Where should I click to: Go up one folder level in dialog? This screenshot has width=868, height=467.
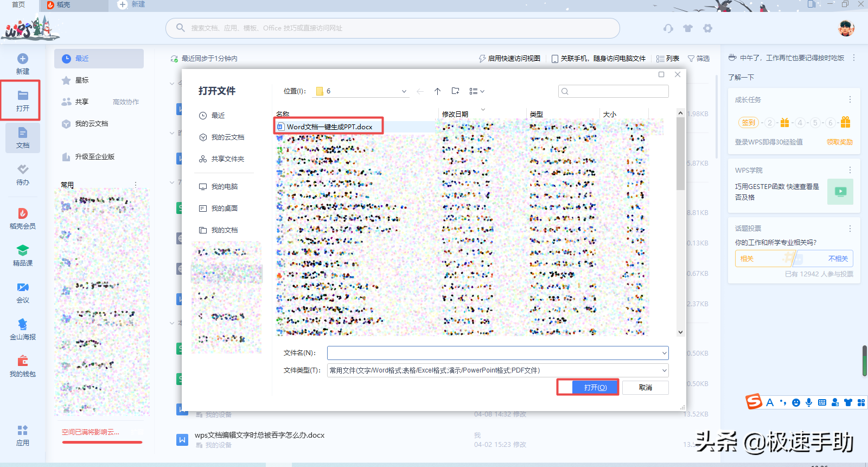(437, 91)
